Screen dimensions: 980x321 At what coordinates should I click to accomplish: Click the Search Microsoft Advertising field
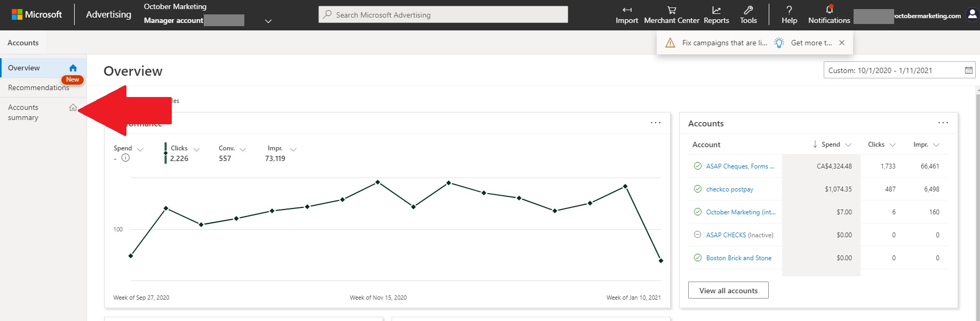point(443,14)
